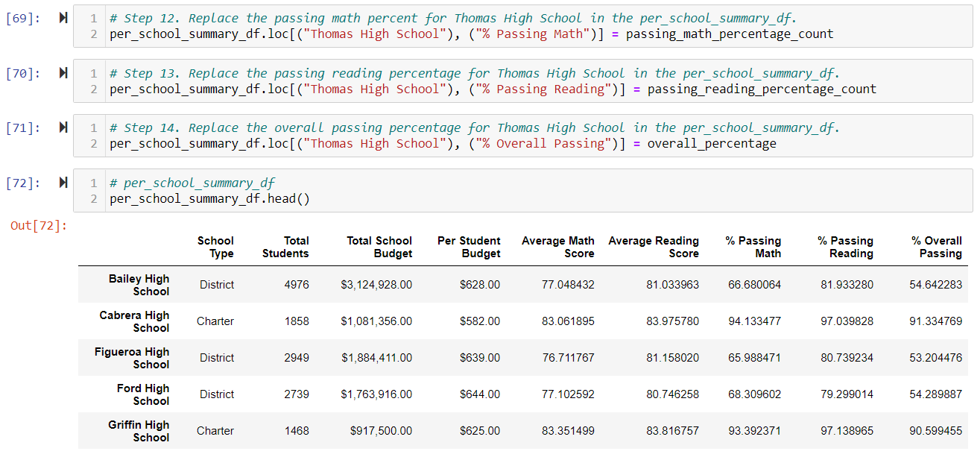Select the Griffin High School row label
Screen dimensions: 980x460
point(139,430)
